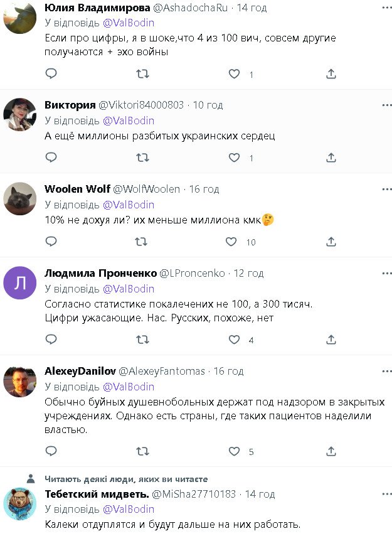Retweet Юлия Владимирова's reply

142,73
